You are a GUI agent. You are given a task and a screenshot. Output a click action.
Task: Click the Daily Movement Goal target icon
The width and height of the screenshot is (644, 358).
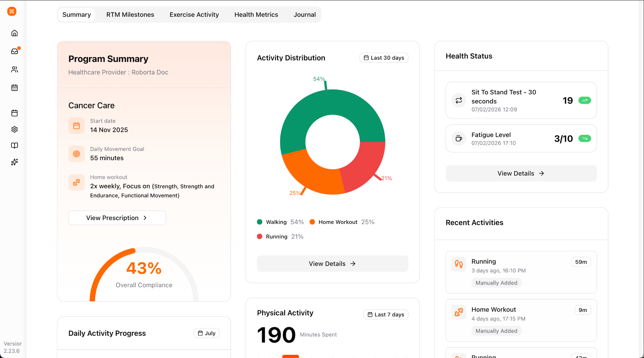(76, 154)
